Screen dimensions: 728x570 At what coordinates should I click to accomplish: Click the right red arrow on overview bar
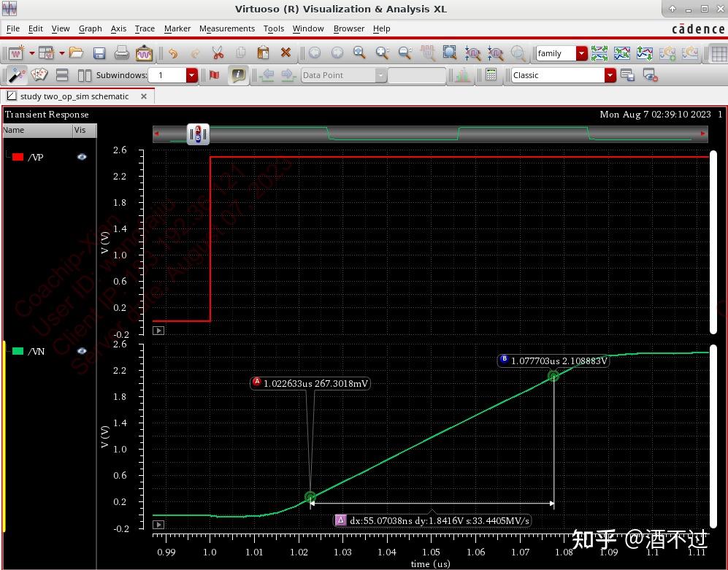click(703, 134)
